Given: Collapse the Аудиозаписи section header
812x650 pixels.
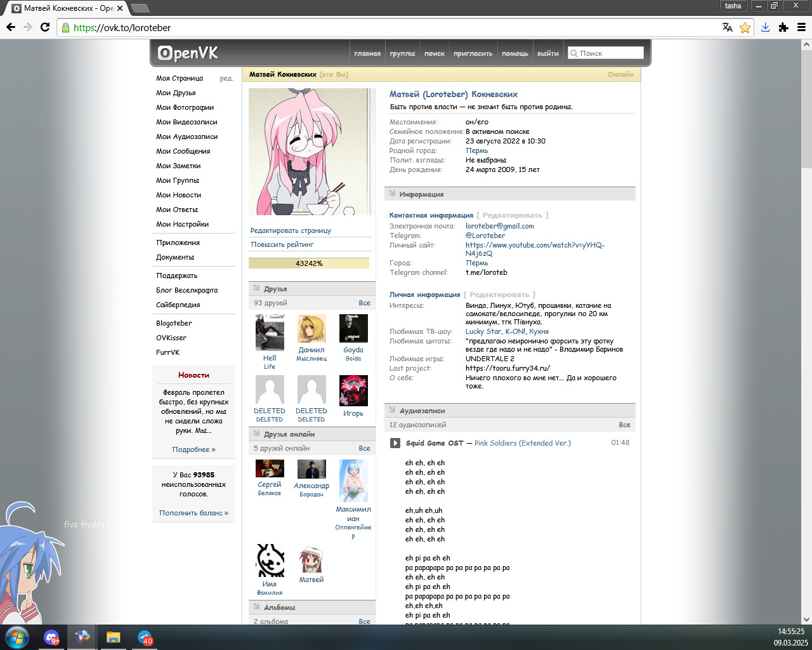Looking at the screenshot, I should point(510,411).
